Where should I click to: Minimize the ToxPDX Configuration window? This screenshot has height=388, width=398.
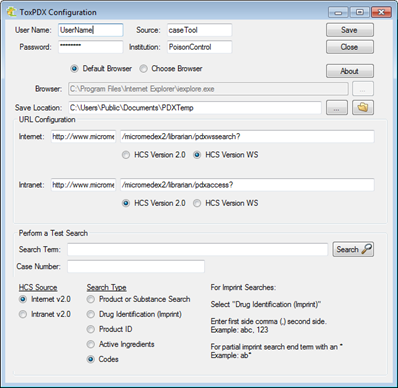coord(338,12)
